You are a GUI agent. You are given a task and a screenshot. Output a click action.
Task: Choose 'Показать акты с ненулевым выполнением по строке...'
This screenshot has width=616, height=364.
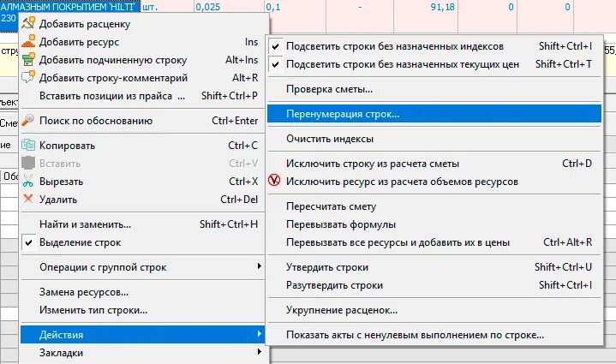435,335
